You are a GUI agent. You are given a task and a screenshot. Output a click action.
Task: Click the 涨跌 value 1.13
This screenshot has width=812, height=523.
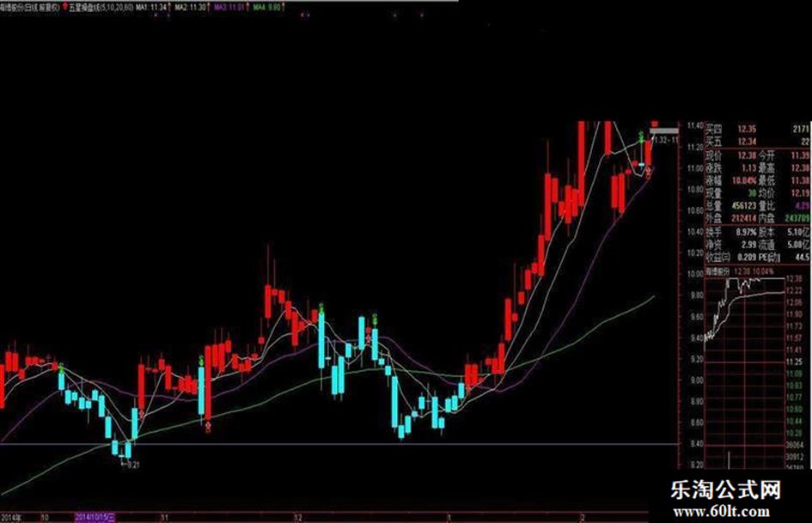coord(748,167)
